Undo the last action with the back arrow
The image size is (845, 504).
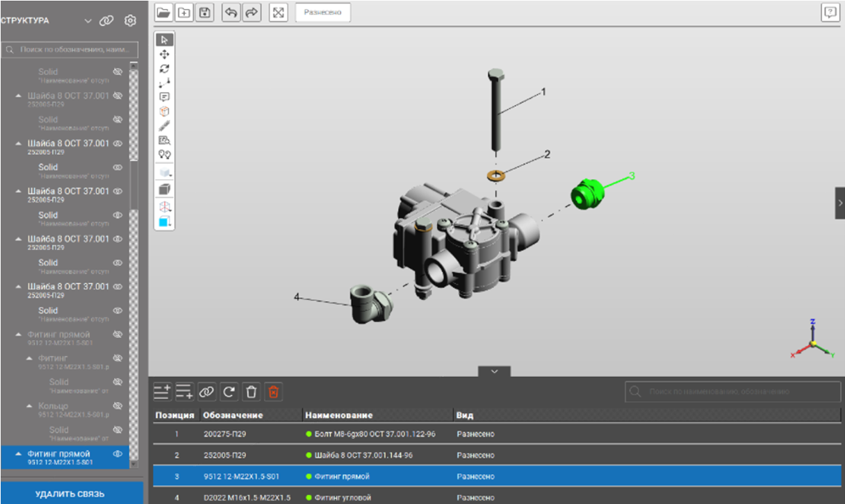[x=231, y=12]
